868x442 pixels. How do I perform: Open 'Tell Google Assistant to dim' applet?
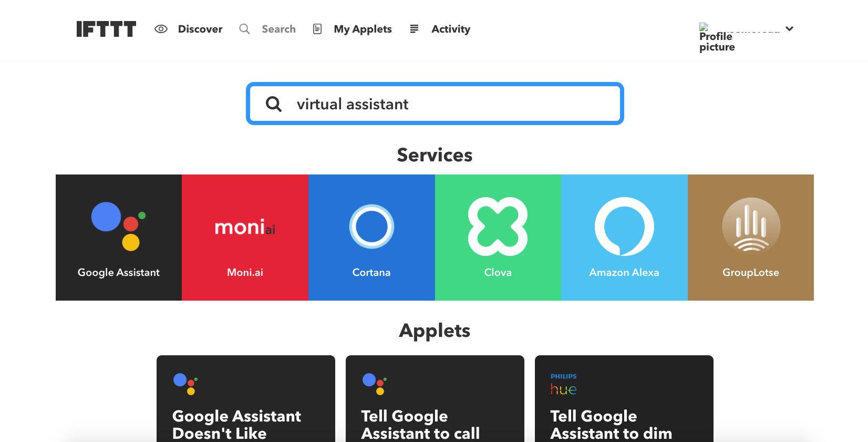point(624,398)
